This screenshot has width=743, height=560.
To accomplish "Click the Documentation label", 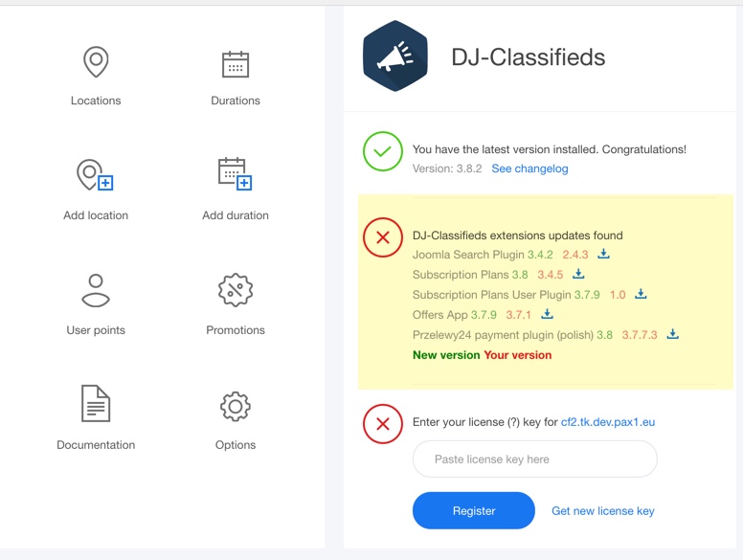I will [96, 445].
